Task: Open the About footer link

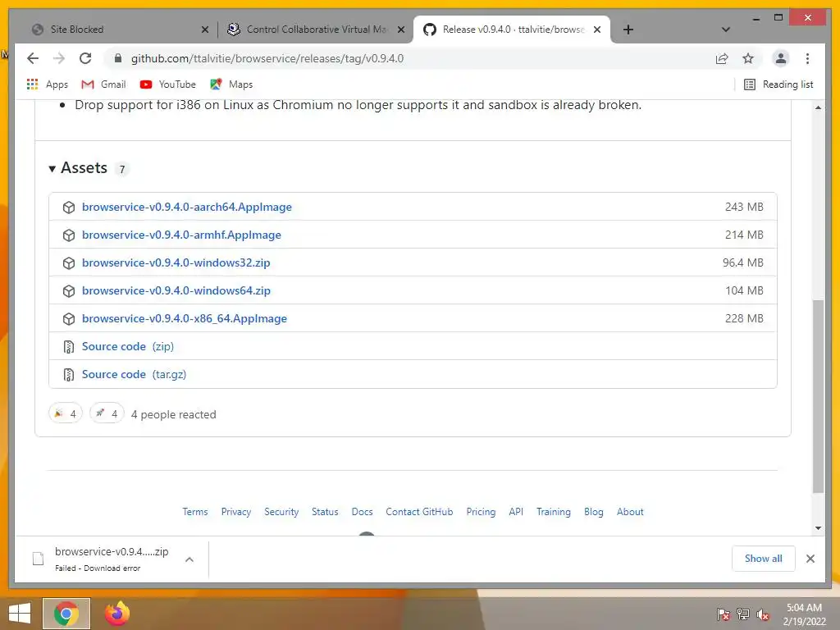Action: tap(630, 512)
